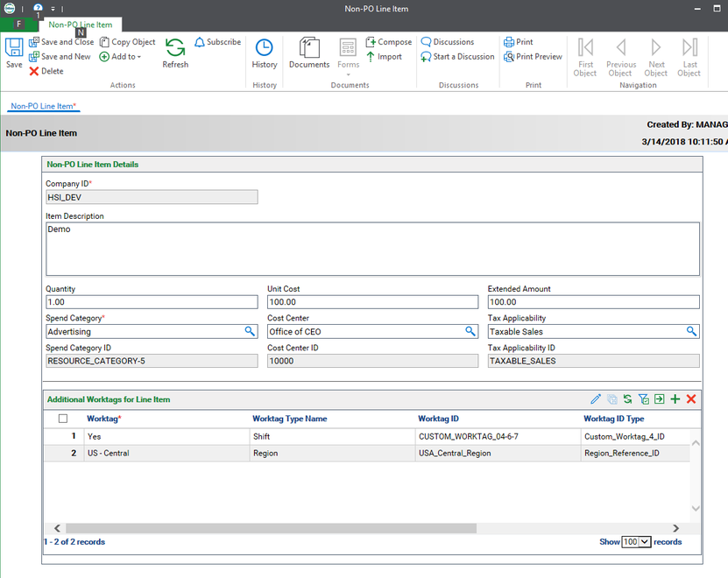Edit the worktags grid with the pencil icon
728x578 pixels.
[x=596, y=398]
